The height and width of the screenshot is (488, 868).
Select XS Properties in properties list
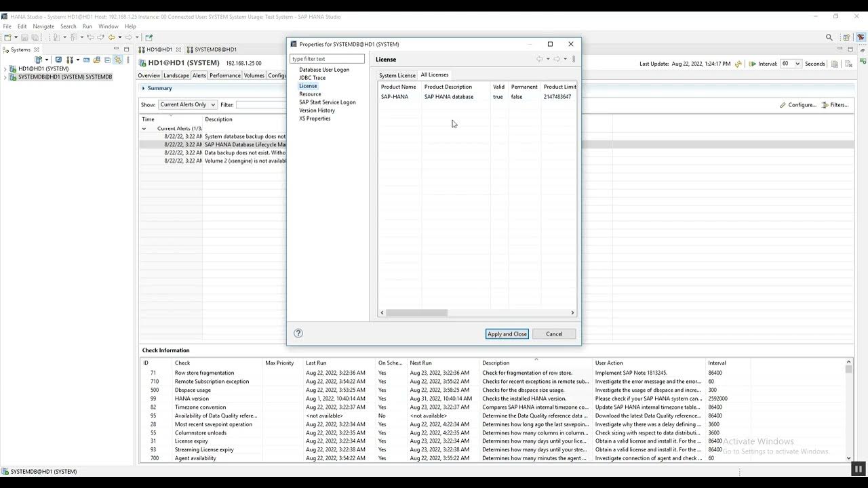(x=315, y=119)
